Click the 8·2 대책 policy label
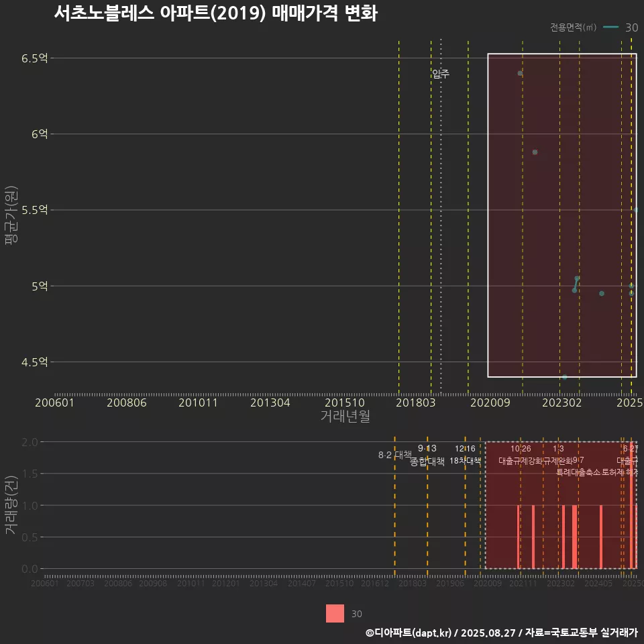This screenshot has width=644, height=644. [x=394, y=455]
